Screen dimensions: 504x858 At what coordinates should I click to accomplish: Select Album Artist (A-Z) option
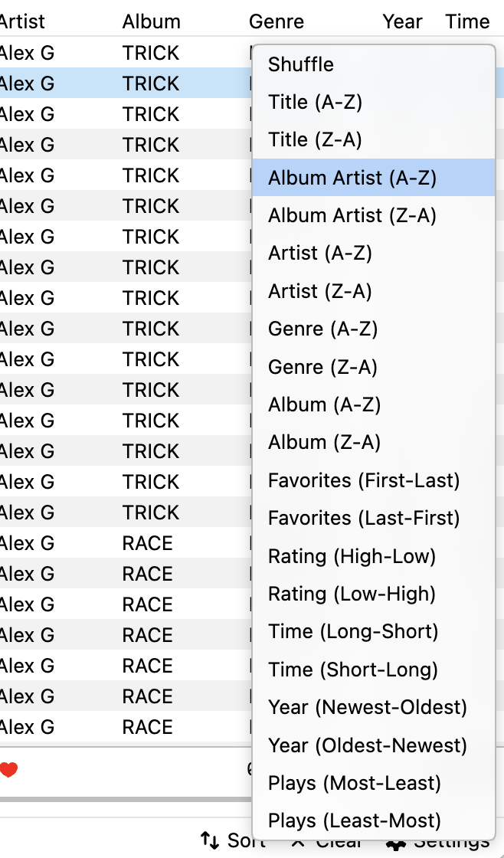tap(374, 177)
